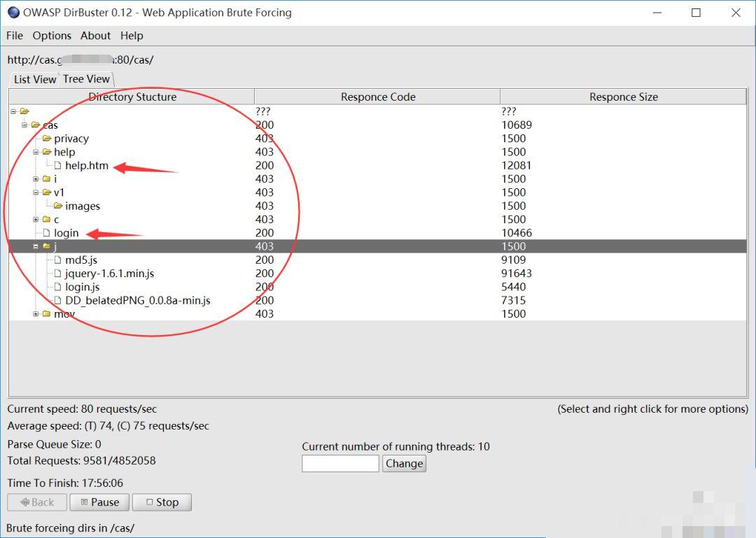
Task: Click the DirBuster title bar app icon
Action: 13,13
